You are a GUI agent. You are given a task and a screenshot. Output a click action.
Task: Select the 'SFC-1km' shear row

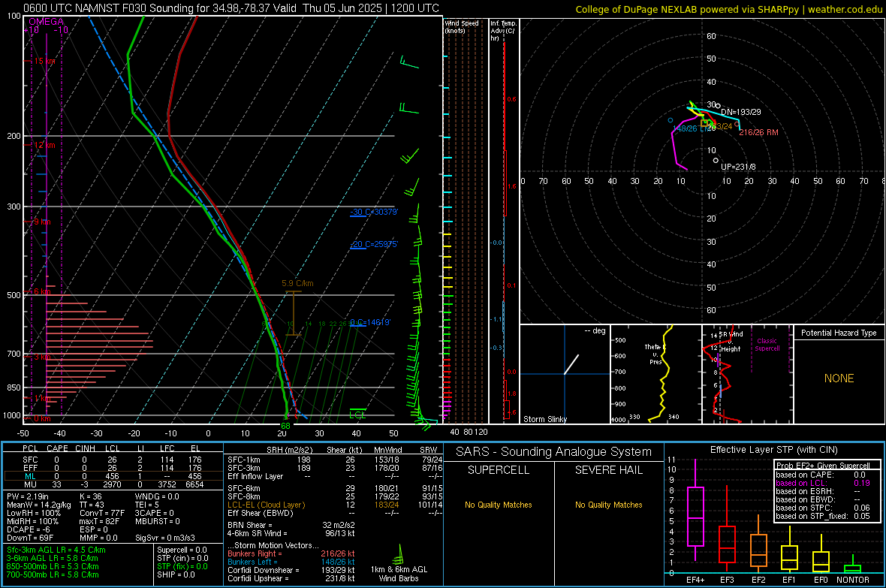[x=335, y=460]
